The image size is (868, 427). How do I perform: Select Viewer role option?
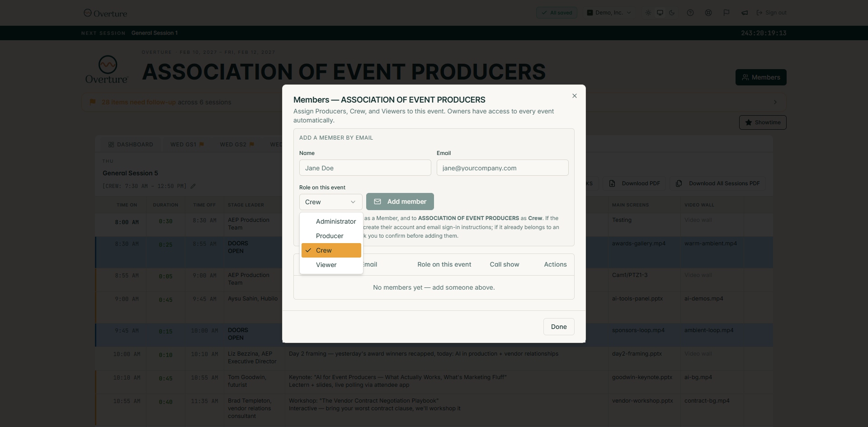pos(331,265)
